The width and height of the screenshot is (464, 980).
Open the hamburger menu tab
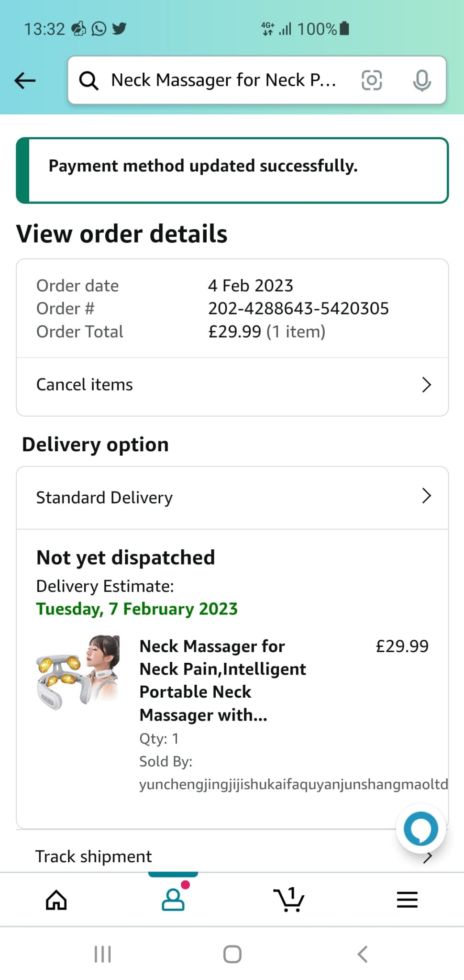pyautogui.click(x=407, y=900)
